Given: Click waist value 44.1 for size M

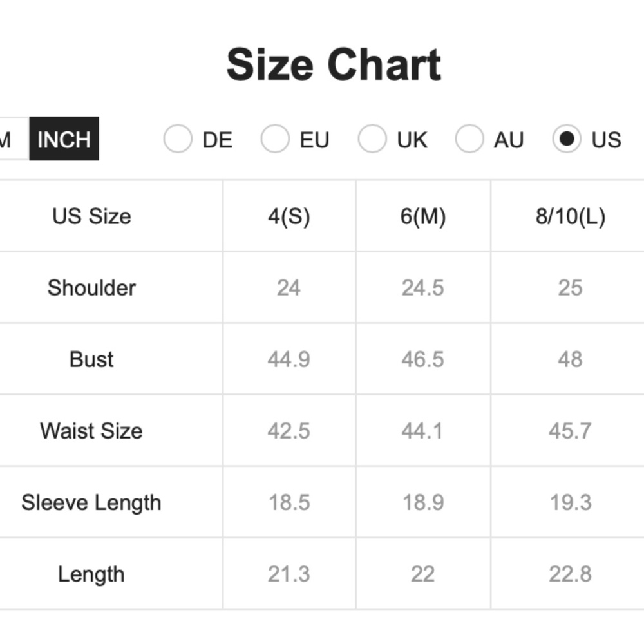Looking at the screenshot, I should tap(422, 431).
